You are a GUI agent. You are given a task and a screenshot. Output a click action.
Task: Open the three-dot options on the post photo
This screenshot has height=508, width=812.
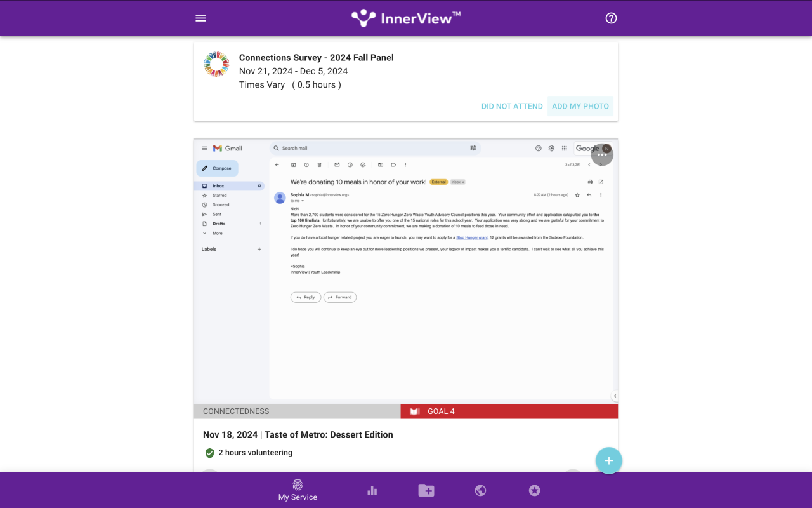602,154
